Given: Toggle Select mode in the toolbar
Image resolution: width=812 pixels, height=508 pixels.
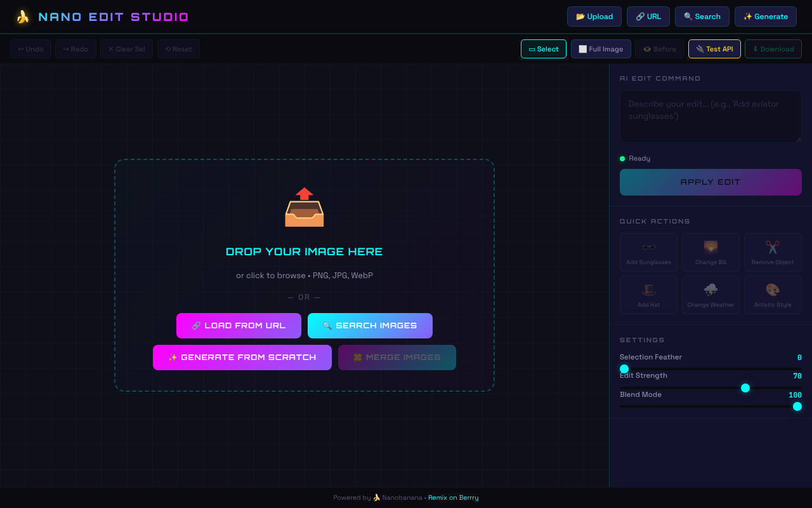Looking at the screenshot, I should coord(543,49).
